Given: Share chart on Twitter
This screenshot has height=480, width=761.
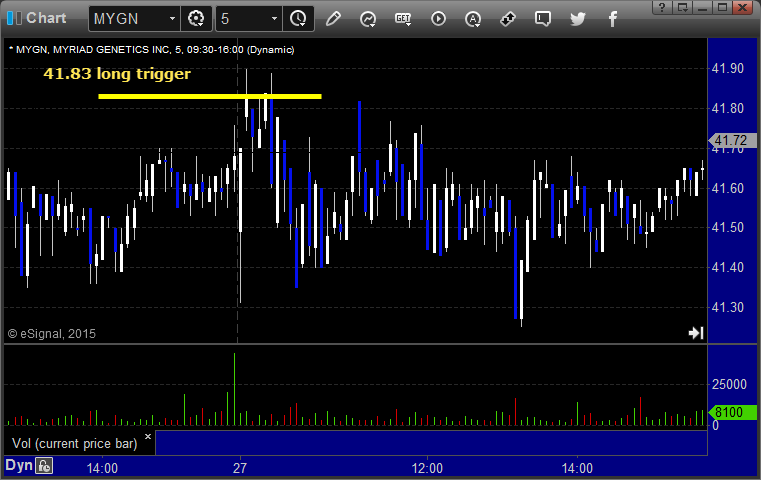Looking at the screenshot, I should pyautogui.click(x=578, y=19).
